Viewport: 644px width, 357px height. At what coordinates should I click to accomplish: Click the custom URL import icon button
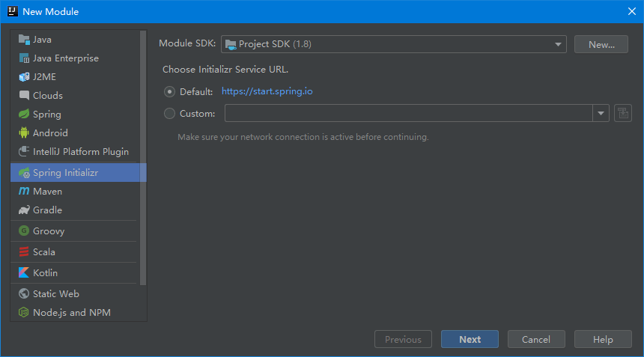pos(622,113)
